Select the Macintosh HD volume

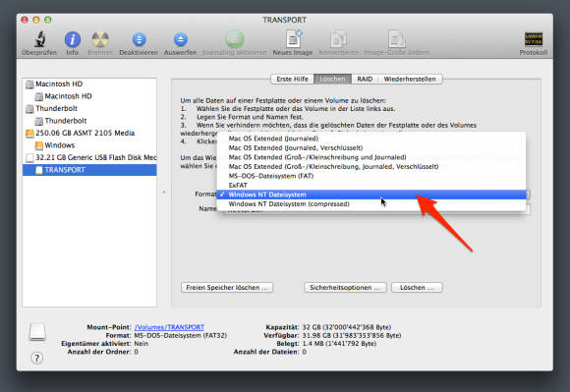(89, 96)
